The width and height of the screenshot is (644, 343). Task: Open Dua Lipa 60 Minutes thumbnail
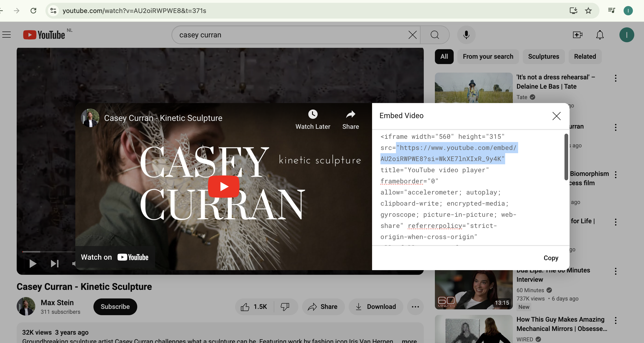pyautogui.click(x=474, y=289)
